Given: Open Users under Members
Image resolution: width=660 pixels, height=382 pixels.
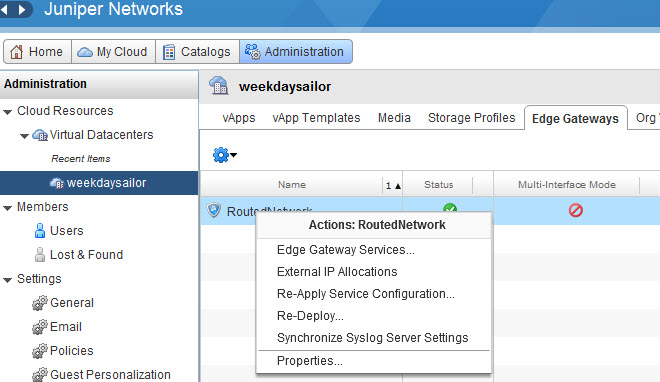Looking at the screenshot, I should tap(67, 231).
